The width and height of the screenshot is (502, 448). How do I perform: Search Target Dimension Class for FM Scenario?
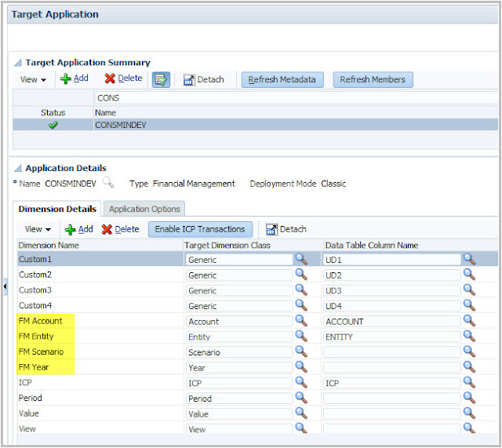[301, 351]
